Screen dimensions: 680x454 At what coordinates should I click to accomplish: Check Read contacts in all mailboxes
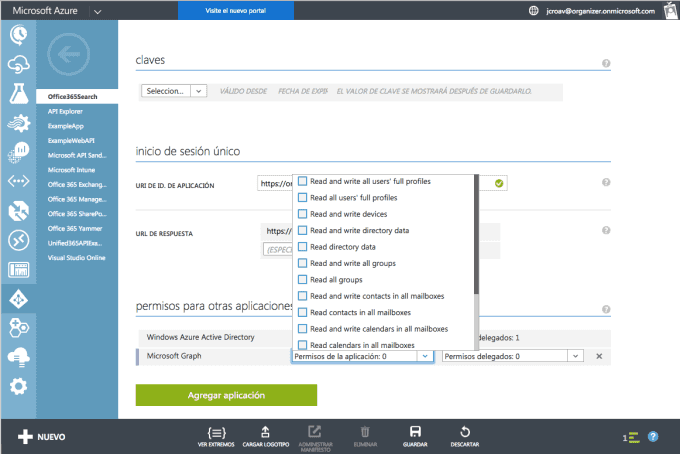(x=303, y=312)
